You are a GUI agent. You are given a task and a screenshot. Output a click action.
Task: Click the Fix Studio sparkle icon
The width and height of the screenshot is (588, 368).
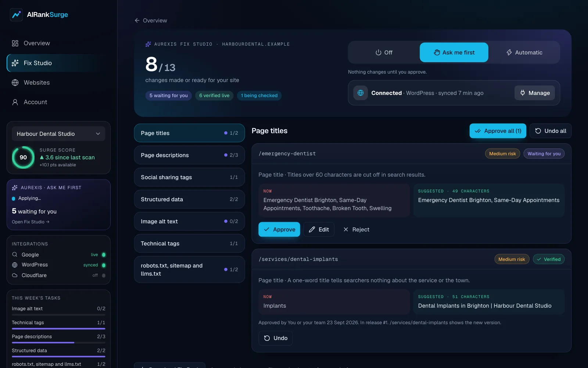(x=15, y=63)
